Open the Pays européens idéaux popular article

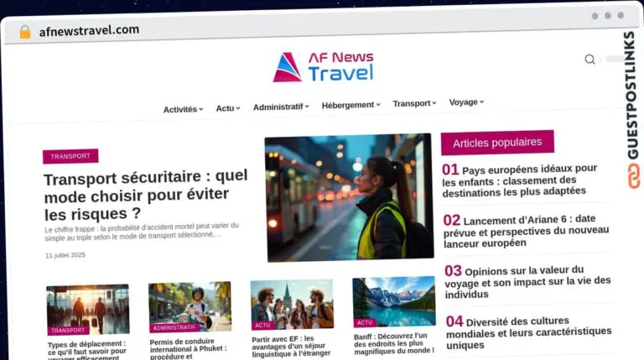tap(520, 180)
